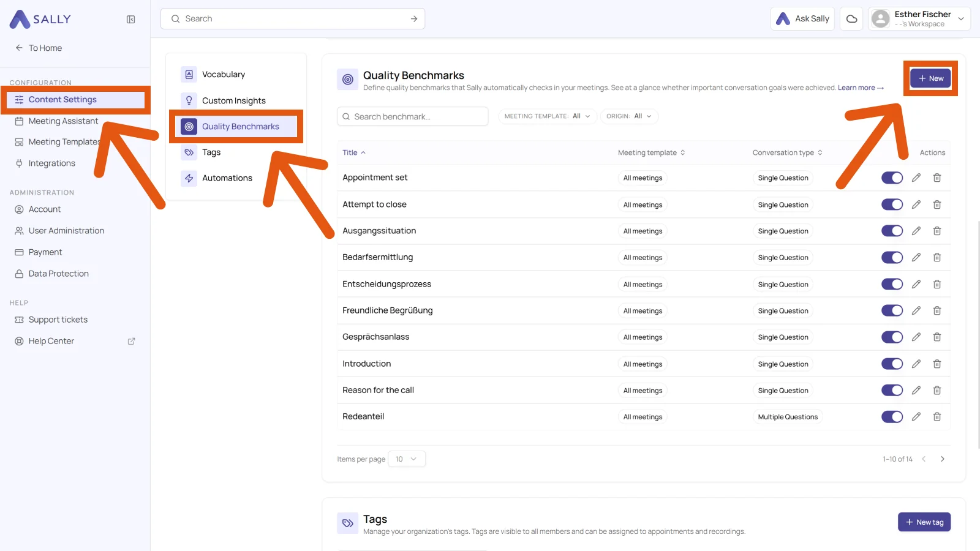
Task: Turn off the Ausgangssituation toggle
Action: pyautogui.click(x=892, y=231)
